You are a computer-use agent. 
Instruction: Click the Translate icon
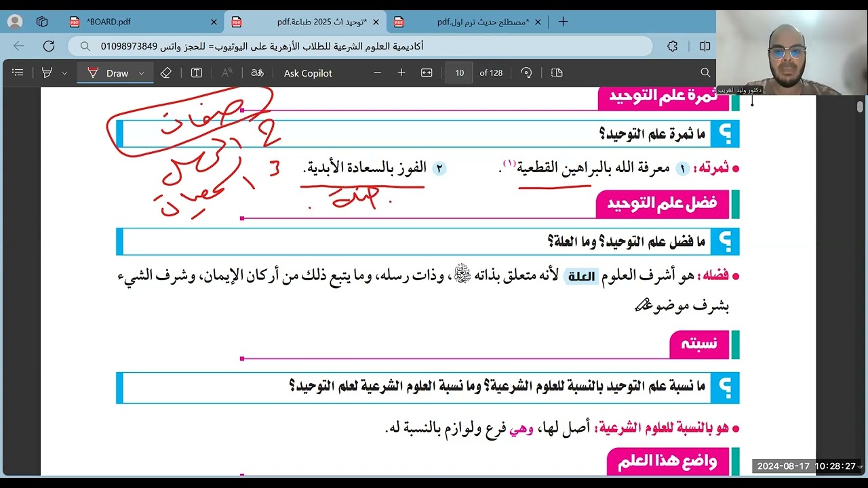257,73
